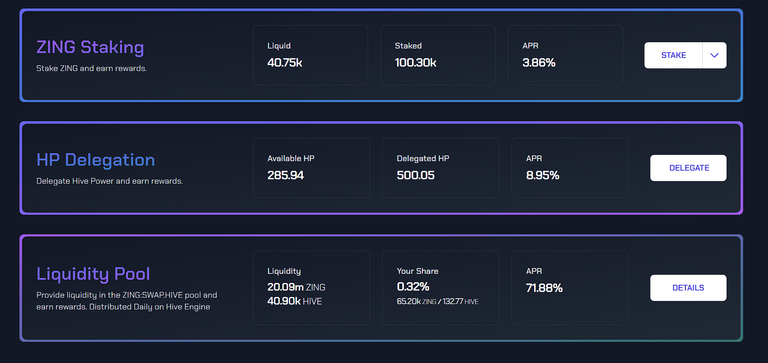768x363 pixels.
Task: Select the ZING Staking heading
Action: tap(90, 48)
